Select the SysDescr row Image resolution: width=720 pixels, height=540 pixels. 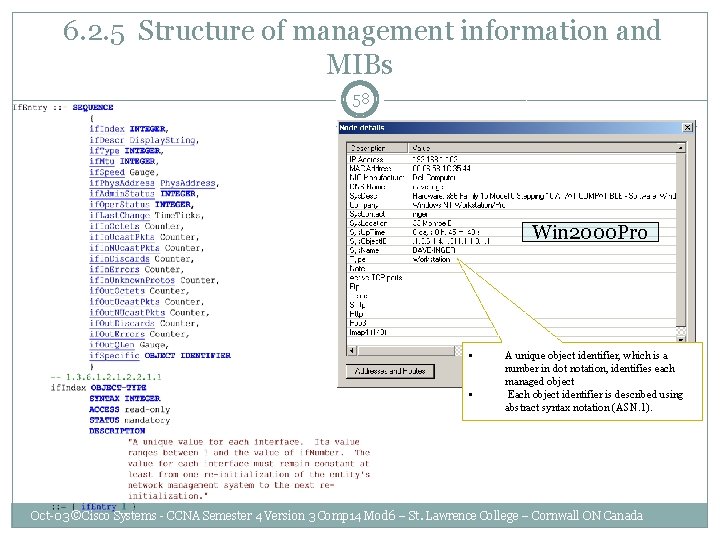click(512, 196)
